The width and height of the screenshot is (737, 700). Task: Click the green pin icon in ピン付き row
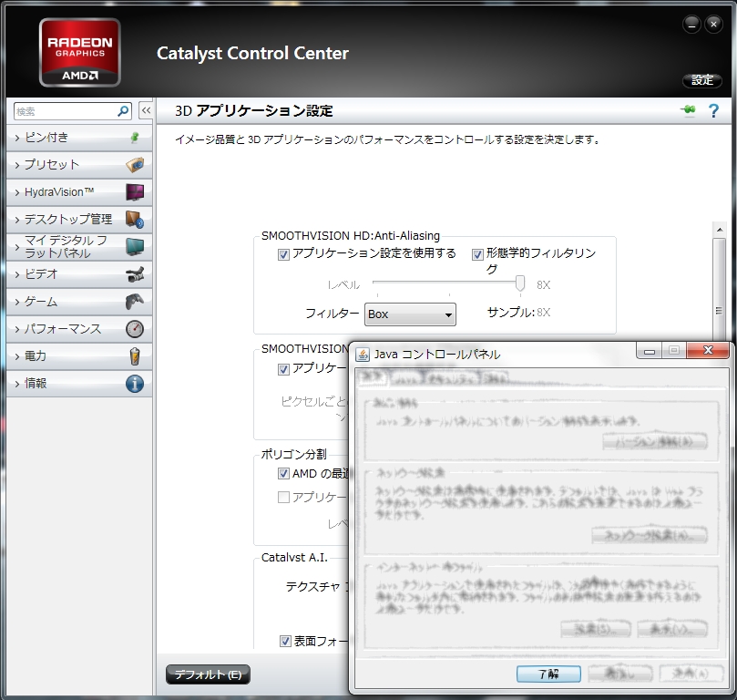pyautogui.click(x=135, y=138)
